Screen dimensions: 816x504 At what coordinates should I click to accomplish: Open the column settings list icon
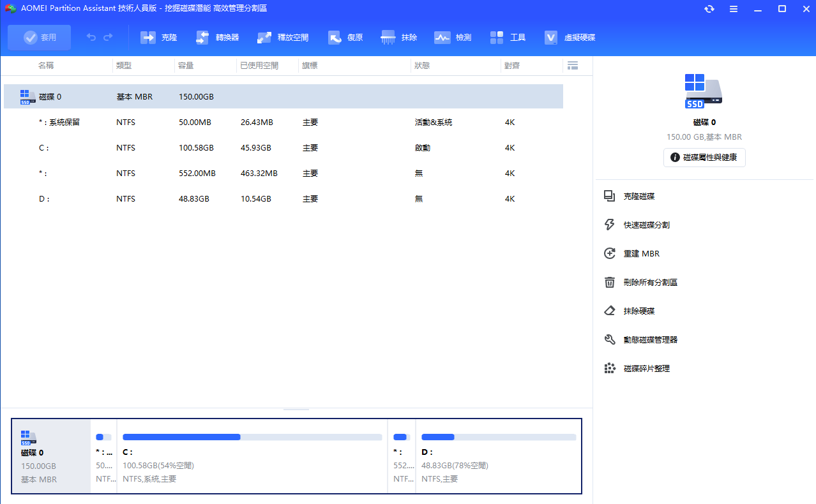[572, 66]
